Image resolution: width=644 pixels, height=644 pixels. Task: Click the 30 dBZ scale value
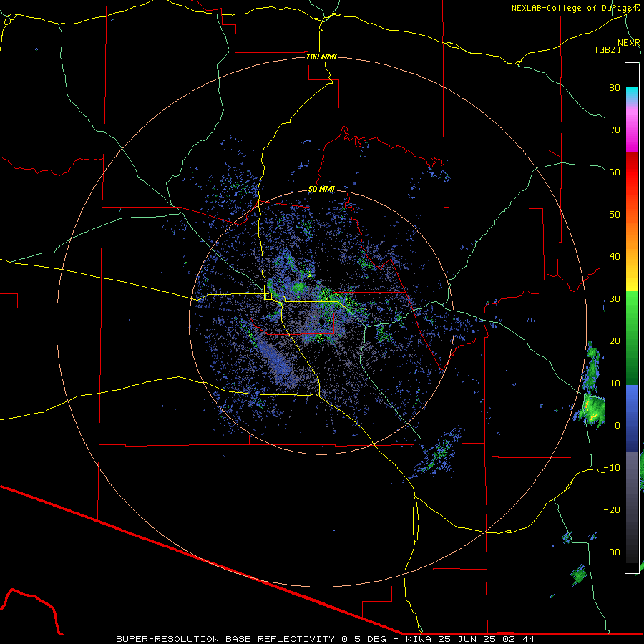tap(615, 298)
